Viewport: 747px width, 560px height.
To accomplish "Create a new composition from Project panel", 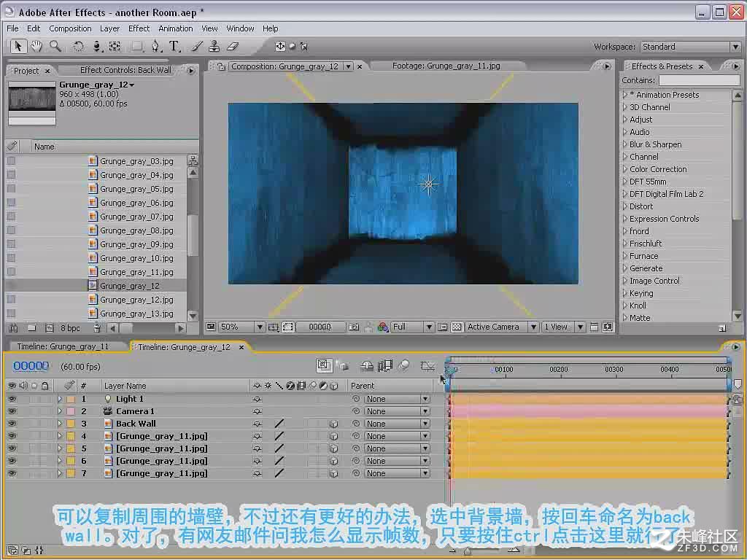I will [x=49, y=328].
